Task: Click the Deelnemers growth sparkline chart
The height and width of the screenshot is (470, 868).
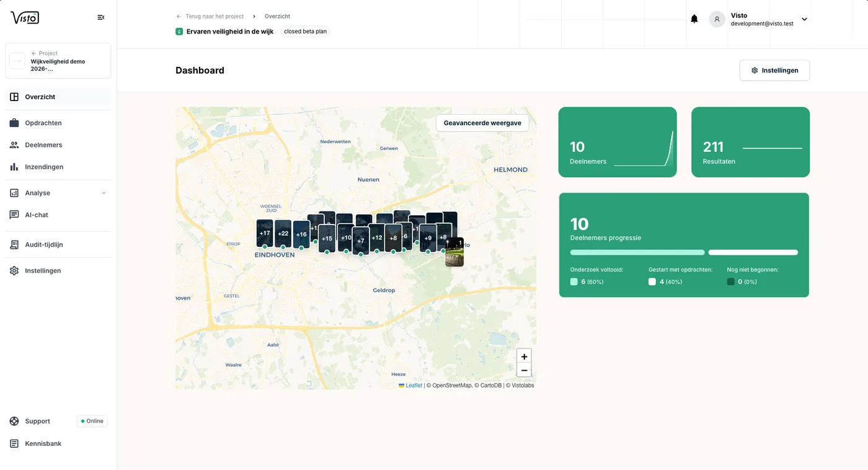Action: point(644,149)
